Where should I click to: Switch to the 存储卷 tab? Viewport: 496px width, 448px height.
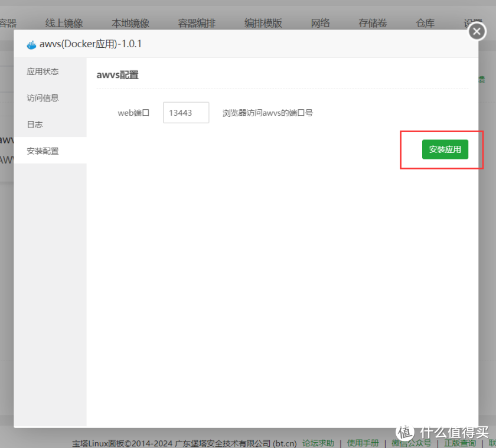click(x=372, y=22)
